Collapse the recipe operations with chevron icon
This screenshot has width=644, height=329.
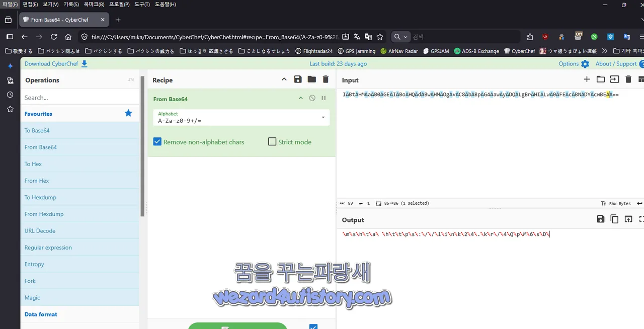(x=284, y=79)
